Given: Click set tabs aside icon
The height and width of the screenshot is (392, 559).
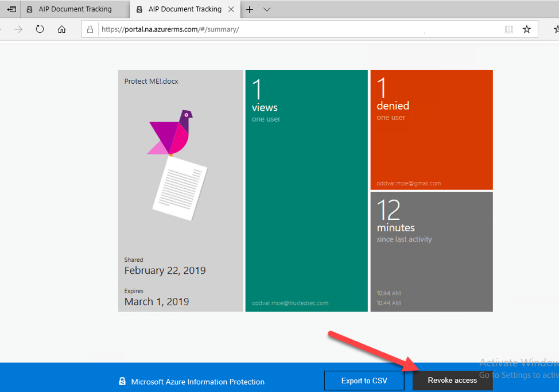Looking at the screenshot, I should pos(11,9).
